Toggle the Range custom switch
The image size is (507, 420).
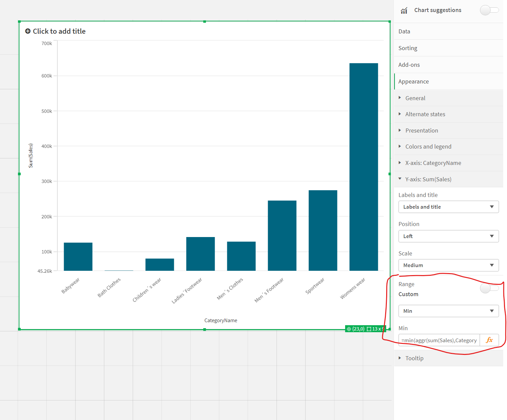coord(489,288)
